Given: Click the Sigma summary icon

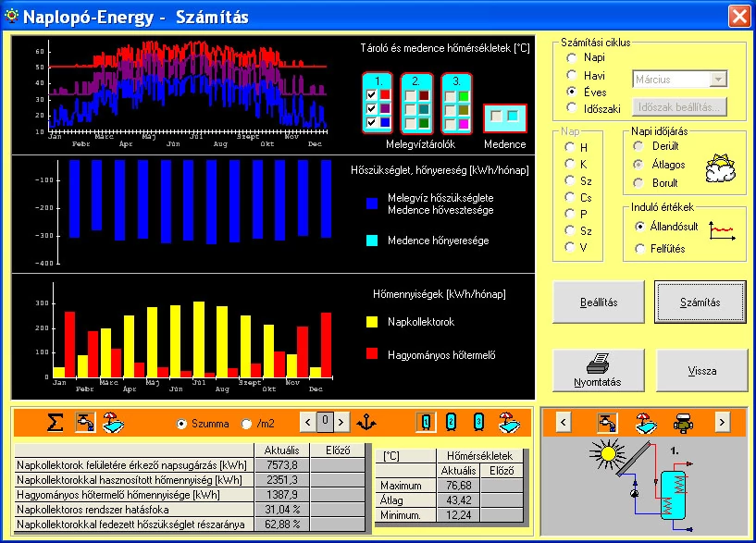Looking at the screenshot, I should coord(55,423).
